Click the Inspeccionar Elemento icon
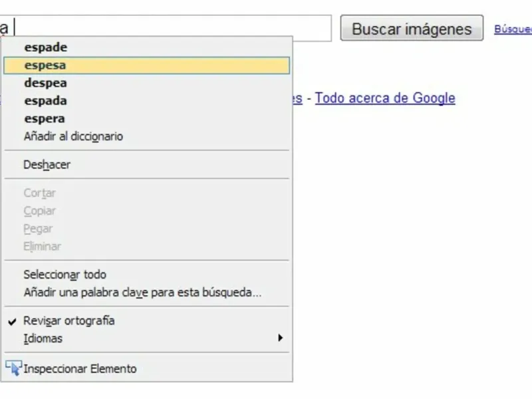532x399 pixels. 13,368
